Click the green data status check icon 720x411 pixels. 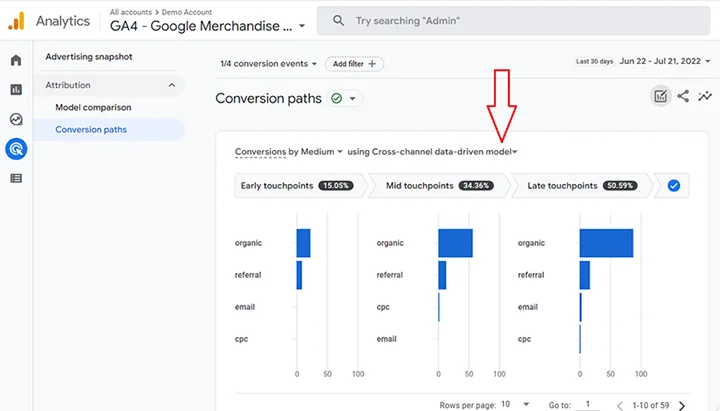[x=337, y=98]
